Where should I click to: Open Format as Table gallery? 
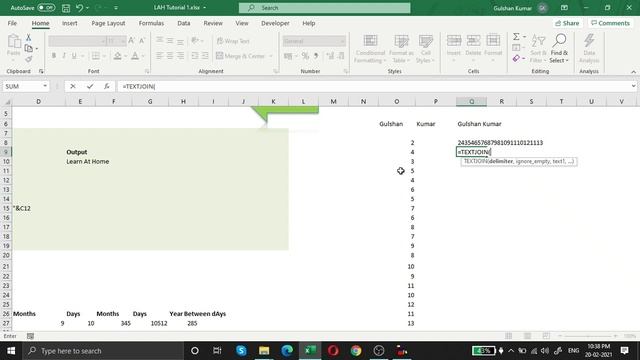401,49
